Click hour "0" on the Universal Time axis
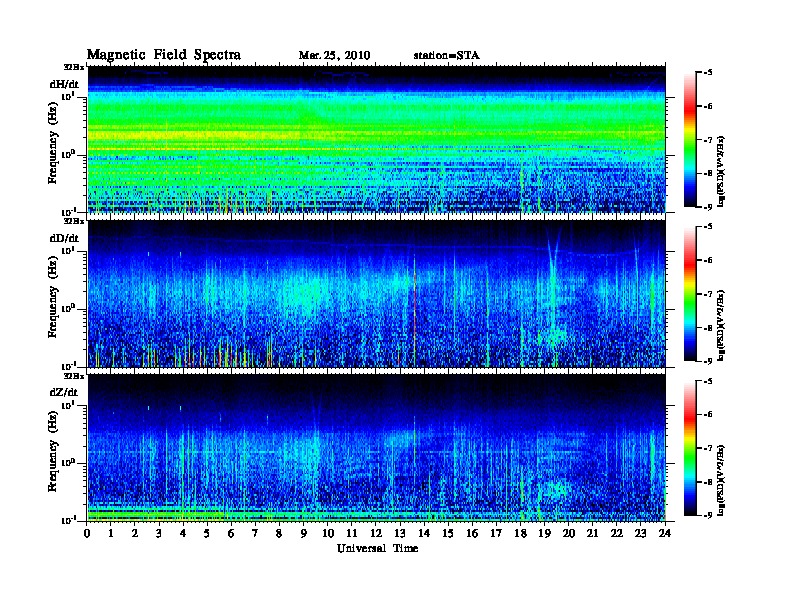Viewport: 792px width, 612px height. (87, 533)
